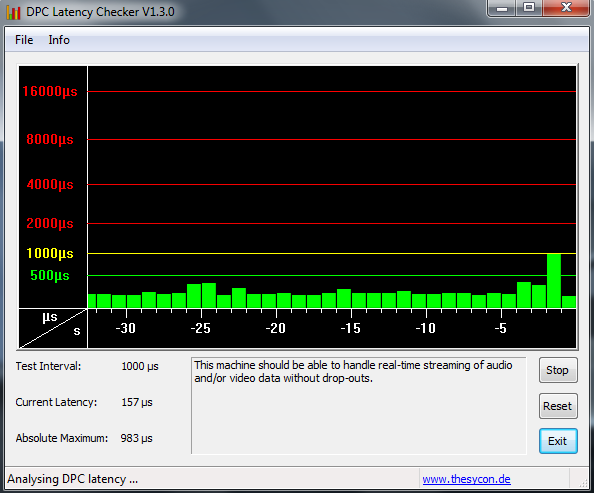594x493 pixels.
Task: Close the window with the X button
Action: point(566,8)
